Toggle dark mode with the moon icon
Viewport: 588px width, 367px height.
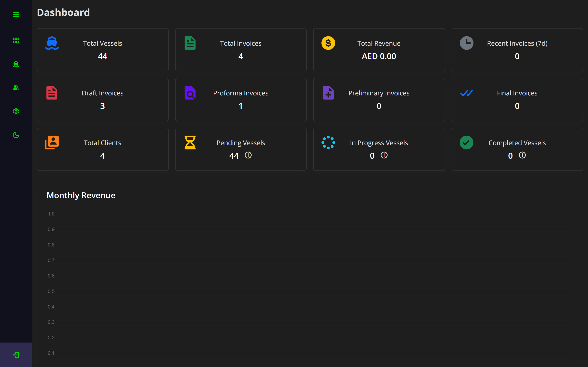point(16,135)
